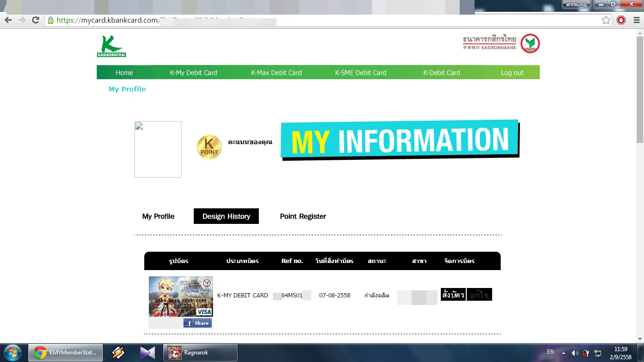Click the 64MS01 reference number cell
The image size is (644, 362).
[292, 296]
